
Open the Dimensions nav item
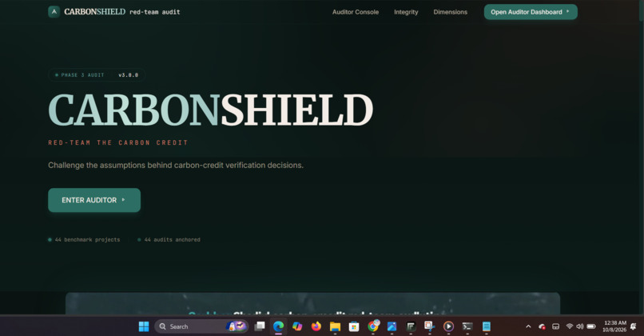[x=450, y=12]
